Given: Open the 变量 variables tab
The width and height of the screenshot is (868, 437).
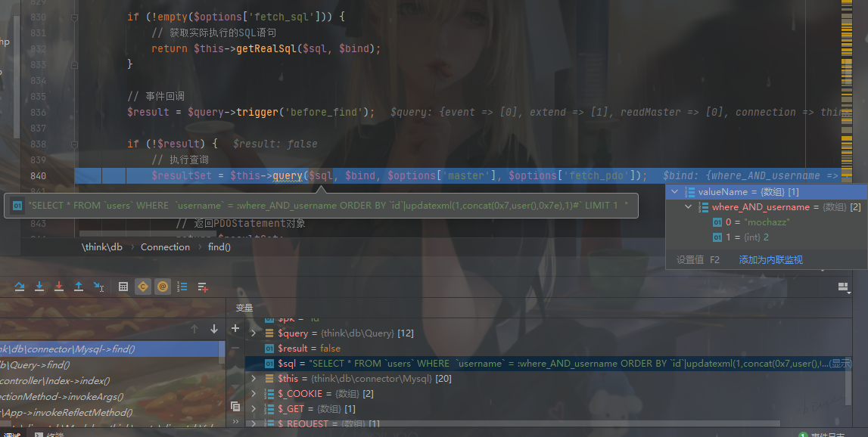Looking at the screenshot, I should click(244, 308).
